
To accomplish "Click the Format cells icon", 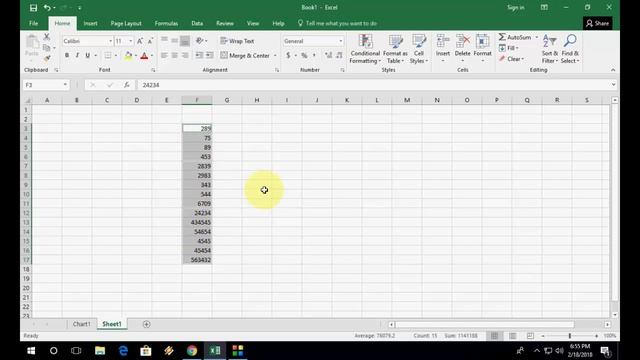I will [482, 41].
